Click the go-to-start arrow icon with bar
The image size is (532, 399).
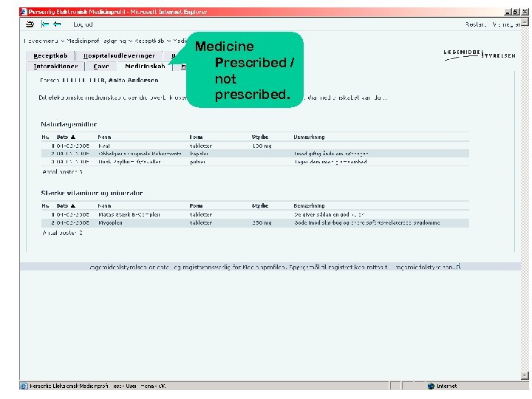click(45, 24)
